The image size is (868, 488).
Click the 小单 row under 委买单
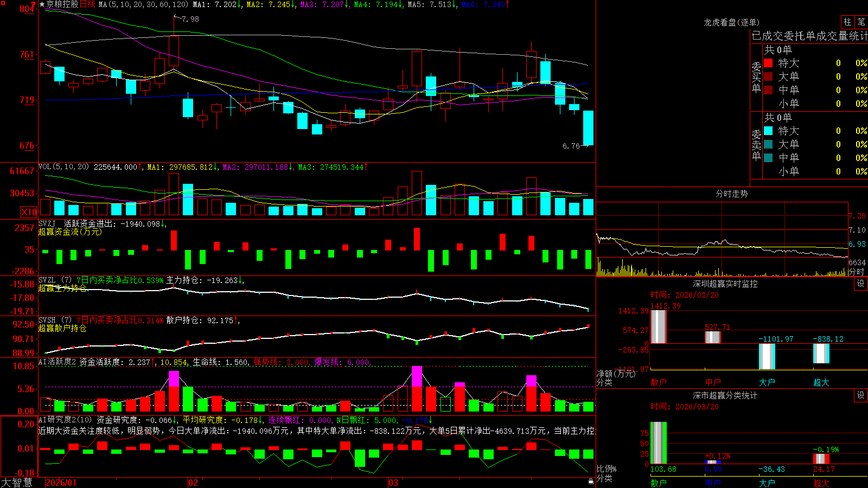(x=815, y=104)
